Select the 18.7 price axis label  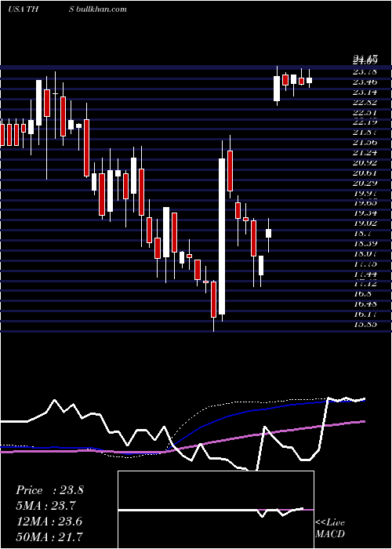pos(362,233)
